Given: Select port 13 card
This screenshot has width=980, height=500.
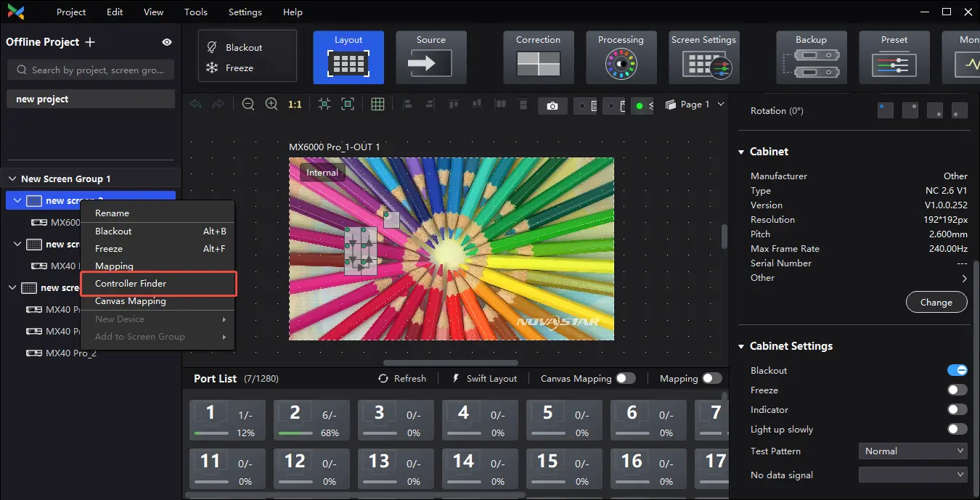Looking at the screenshot, I should pos(396,468).
